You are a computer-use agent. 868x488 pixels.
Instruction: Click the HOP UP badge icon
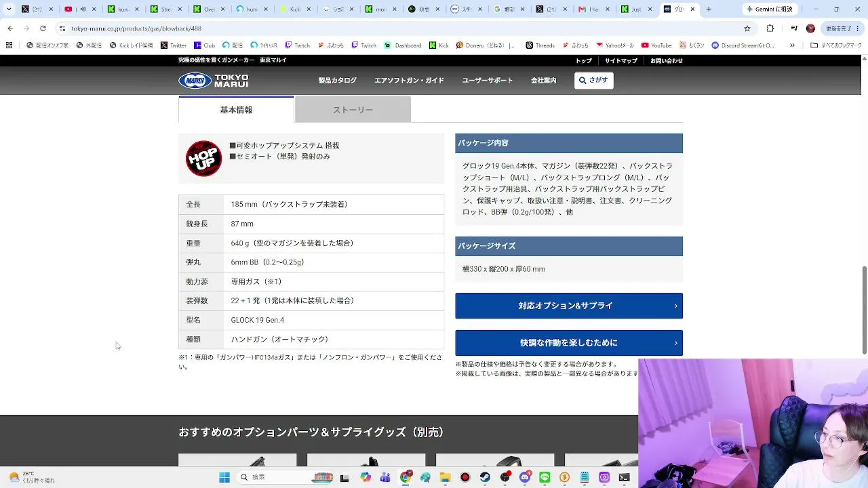(x=203, y=159)
